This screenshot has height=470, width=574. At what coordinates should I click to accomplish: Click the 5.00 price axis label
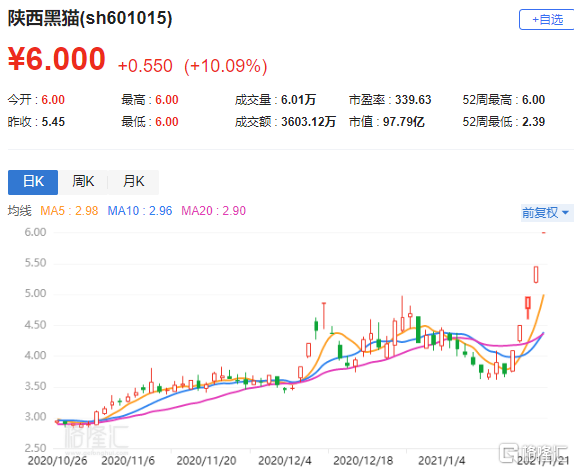pyautogui.click(x=36, y=293)
